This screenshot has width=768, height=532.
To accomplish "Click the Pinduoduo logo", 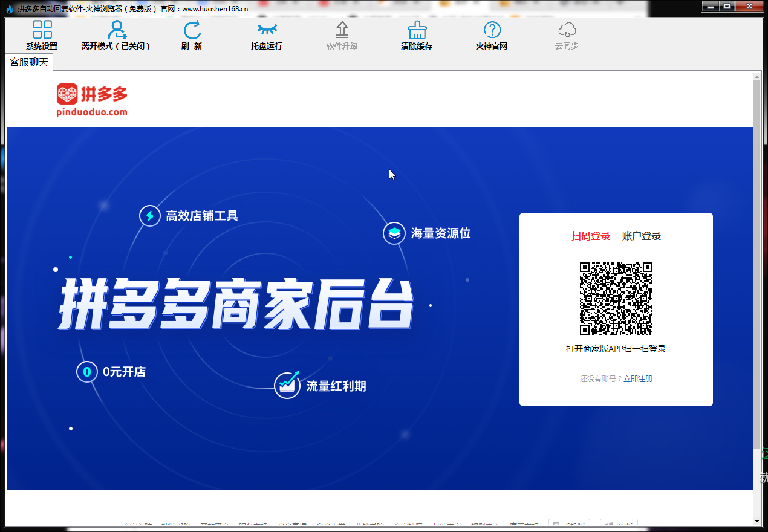I will click(92, 100).
